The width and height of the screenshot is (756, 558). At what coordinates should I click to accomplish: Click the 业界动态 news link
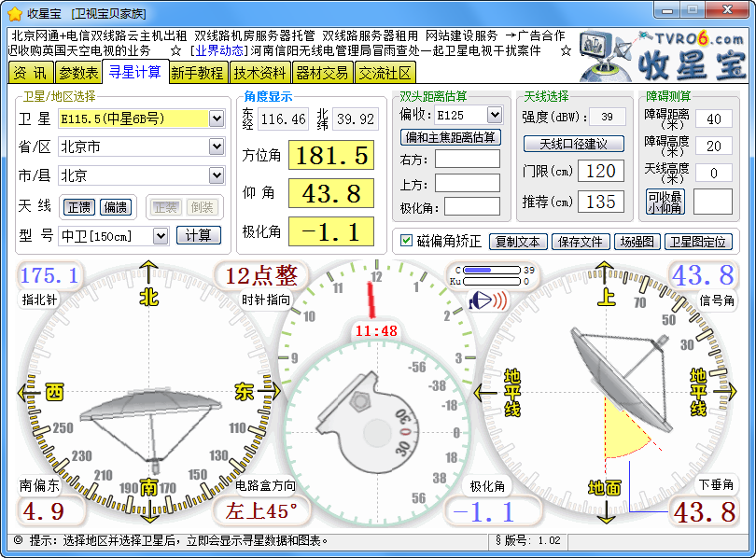pyautogui.click(x=219, y=50)
